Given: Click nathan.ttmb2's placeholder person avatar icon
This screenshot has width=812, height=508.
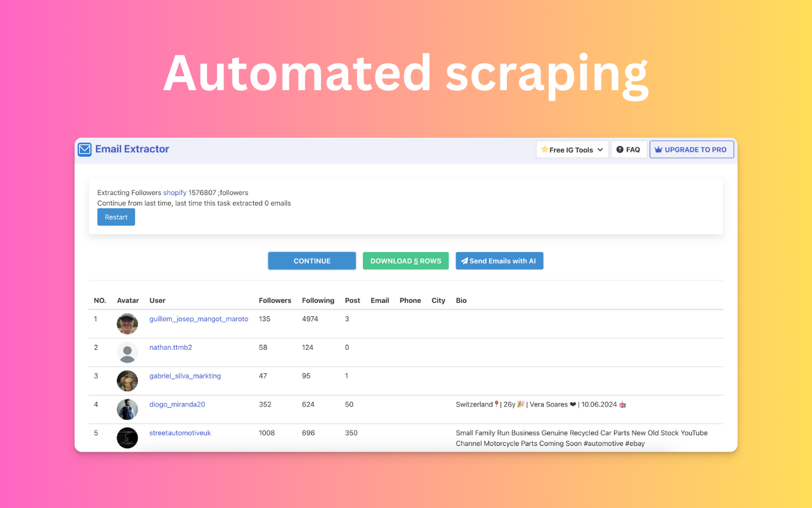Looking at the screenshot, I should (127, 352).
